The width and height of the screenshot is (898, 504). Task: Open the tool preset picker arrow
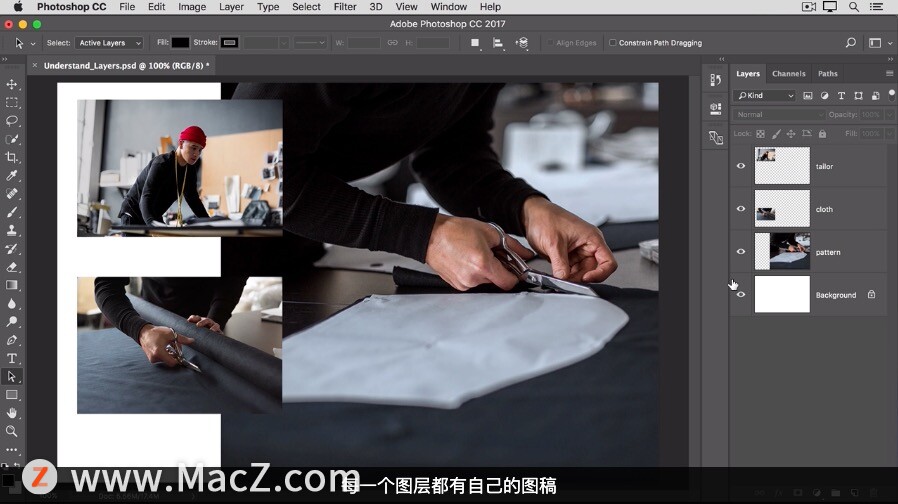(x=33, y=44)
